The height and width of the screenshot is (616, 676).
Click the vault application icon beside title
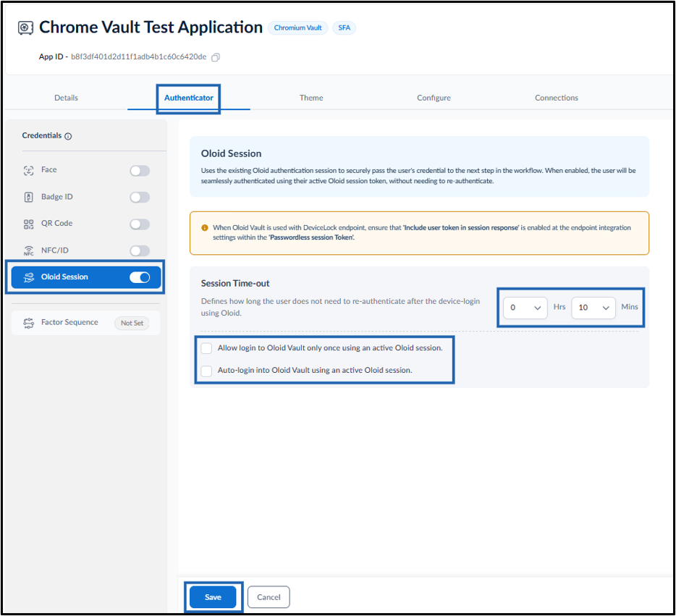(25, 28)
